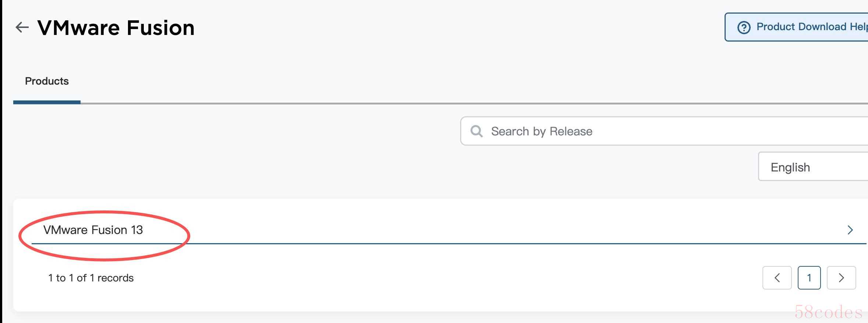The image size is (868, 323).
Task: Click the underline below VMware Fusion 13 row
Action: [x=449, y=243]
